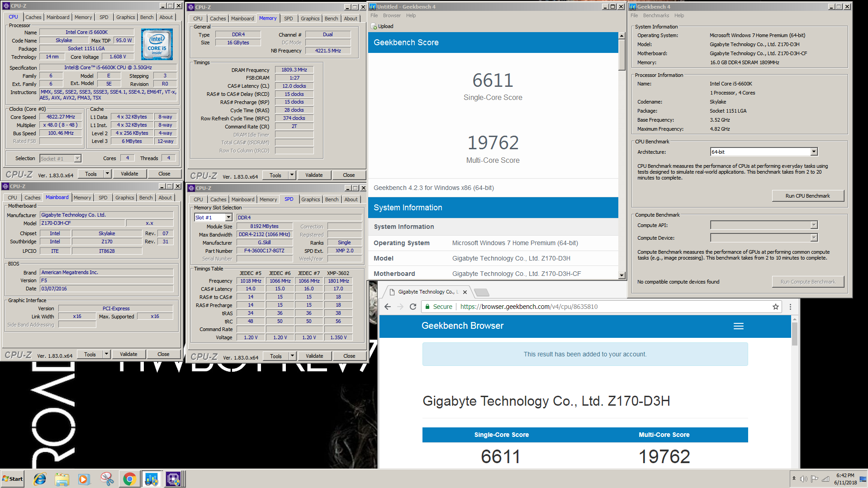The height and width of the screenshot is (488, 868).
Task: Open Windows Explorer folder icon in taskbar
Action: (x=62, y=479)
